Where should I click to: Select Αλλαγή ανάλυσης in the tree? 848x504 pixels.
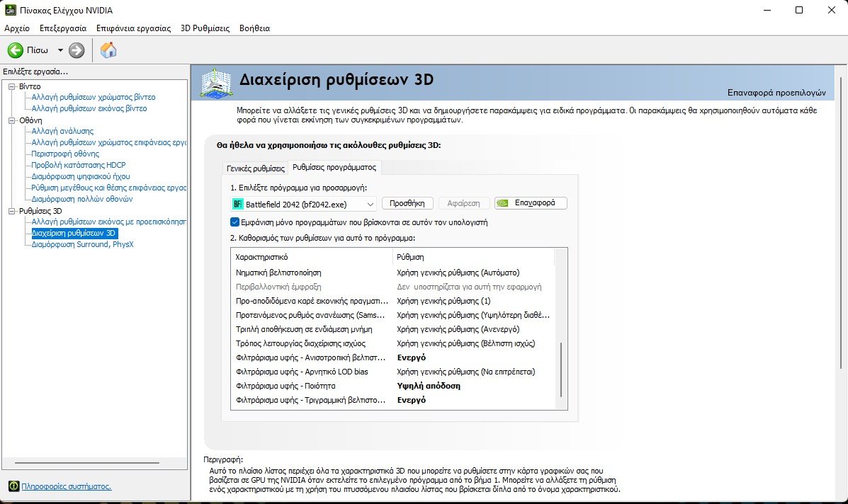(x=62, y=131)
